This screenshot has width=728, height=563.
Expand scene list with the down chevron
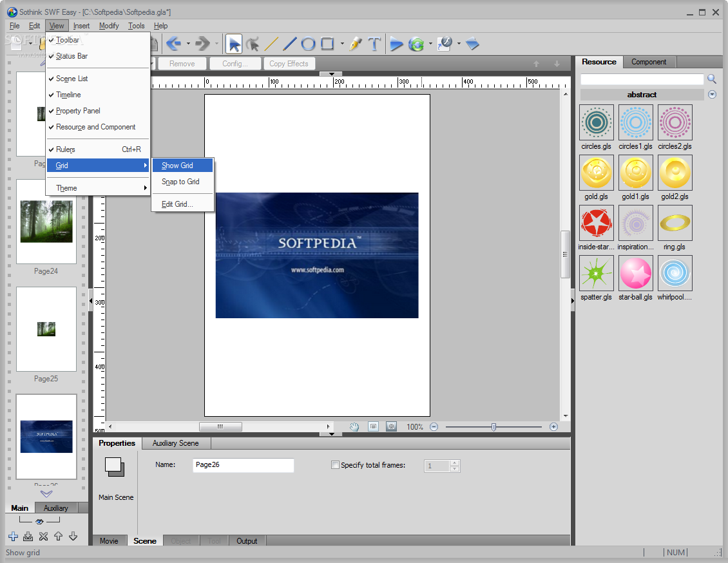tap(46, 493)
